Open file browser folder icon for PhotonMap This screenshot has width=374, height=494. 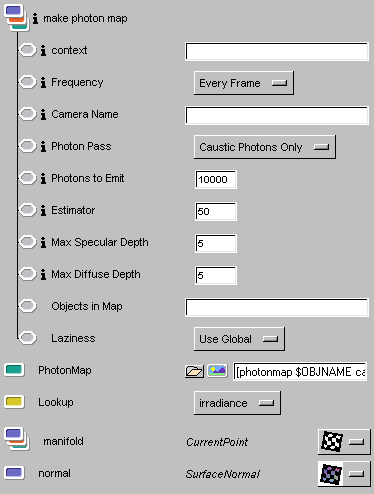(194, 371)
